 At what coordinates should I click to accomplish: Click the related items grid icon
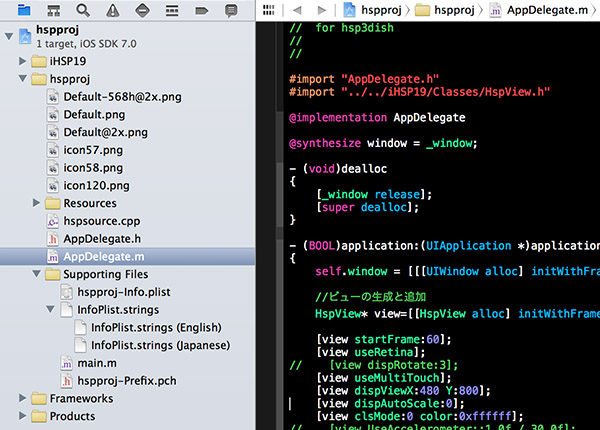point(269,9)
